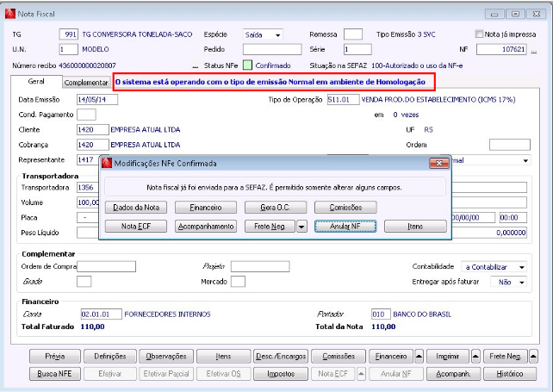
Task: Click the bottom Comissões button
Action: [x=339, y=357]
